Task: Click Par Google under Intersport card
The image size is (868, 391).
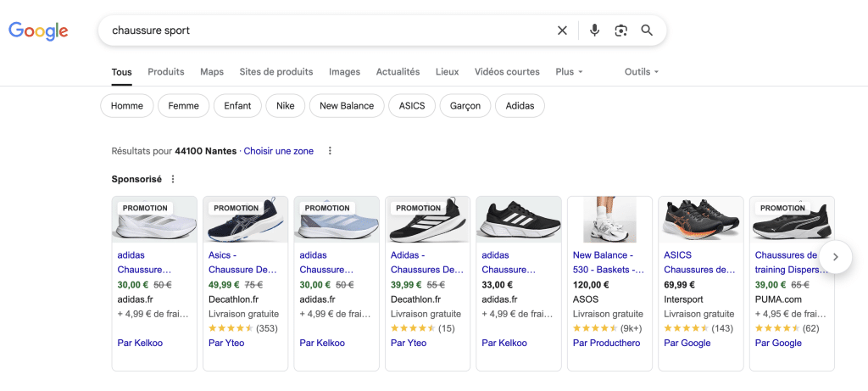Action: pyautogui.click(x=687, y=343)
